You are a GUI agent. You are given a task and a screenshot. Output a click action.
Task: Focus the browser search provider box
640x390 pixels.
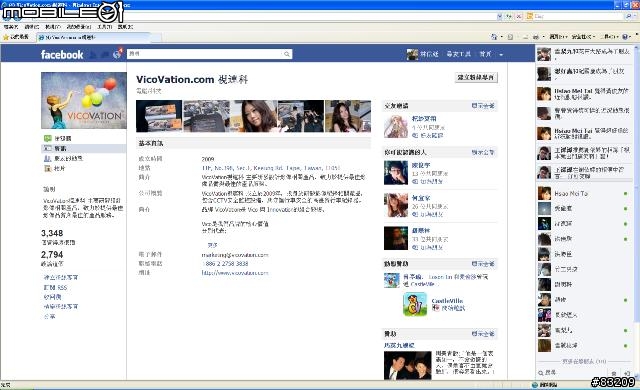click(576, 16)
